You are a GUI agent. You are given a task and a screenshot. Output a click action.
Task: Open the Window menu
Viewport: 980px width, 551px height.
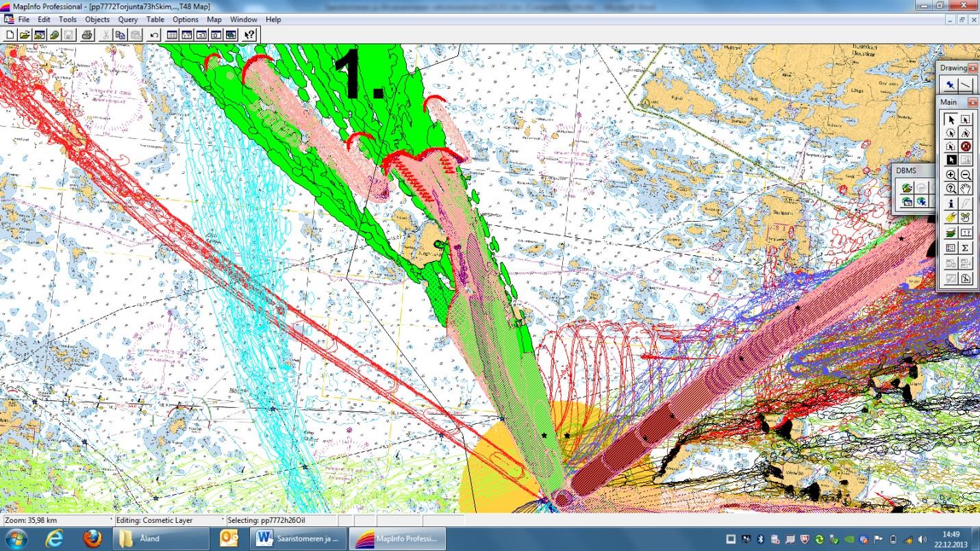244,20
